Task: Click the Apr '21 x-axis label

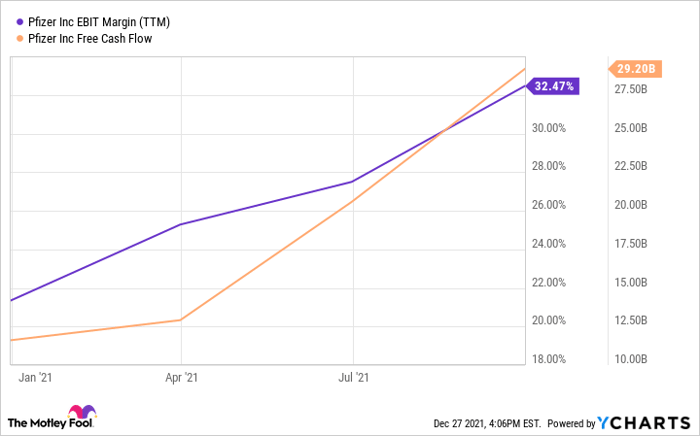Action: point(180,378)
